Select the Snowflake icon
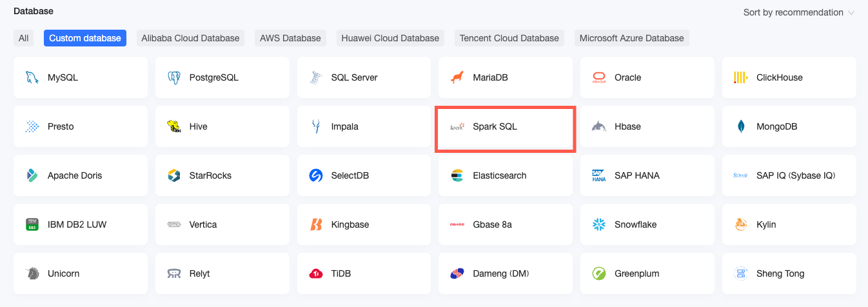Screen dimensions: 868x307 599,224
